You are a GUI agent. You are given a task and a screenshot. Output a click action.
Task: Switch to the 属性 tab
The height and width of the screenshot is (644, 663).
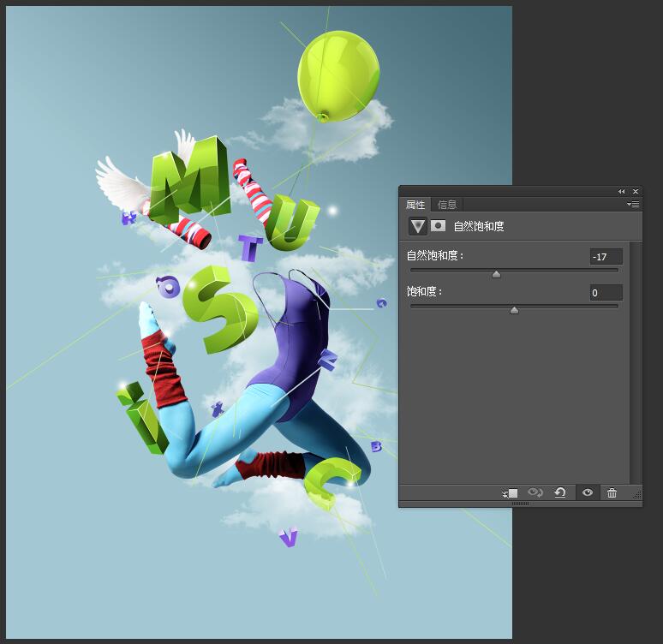tap(415, 205)
